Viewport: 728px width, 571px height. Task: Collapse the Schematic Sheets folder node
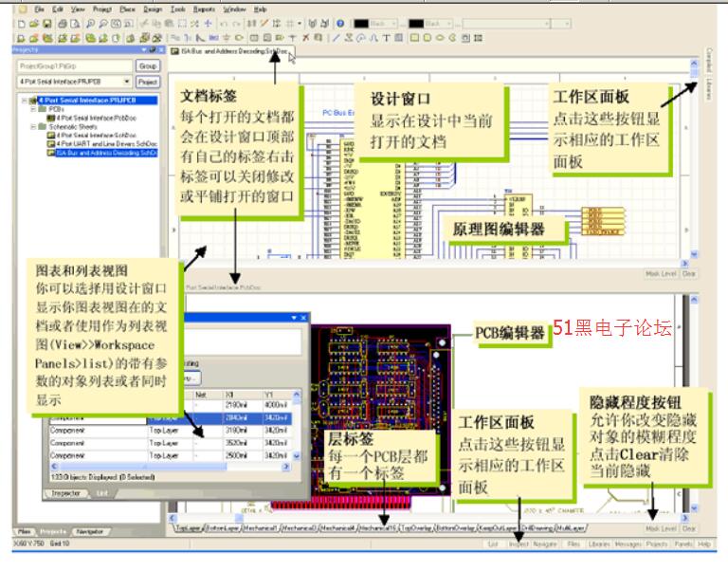(x=33, y=126)
